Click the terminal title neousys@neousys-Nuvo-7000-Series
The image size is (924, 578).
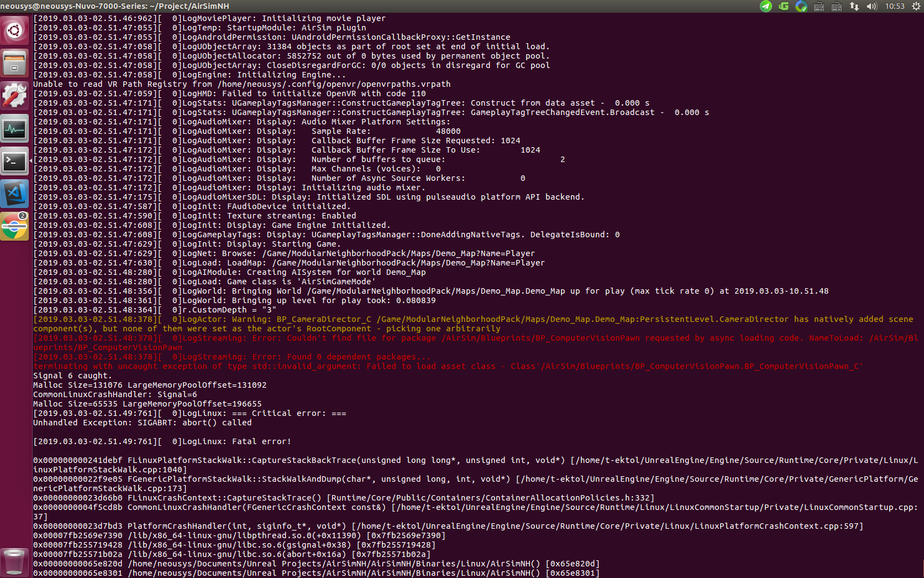click(x=114, y=6)
